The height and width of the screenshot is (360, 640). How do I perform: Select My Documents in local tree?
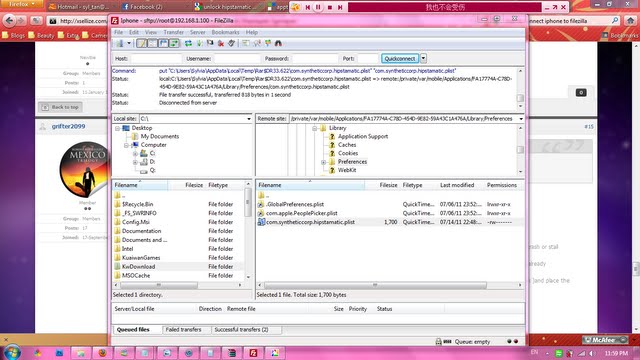160,136
